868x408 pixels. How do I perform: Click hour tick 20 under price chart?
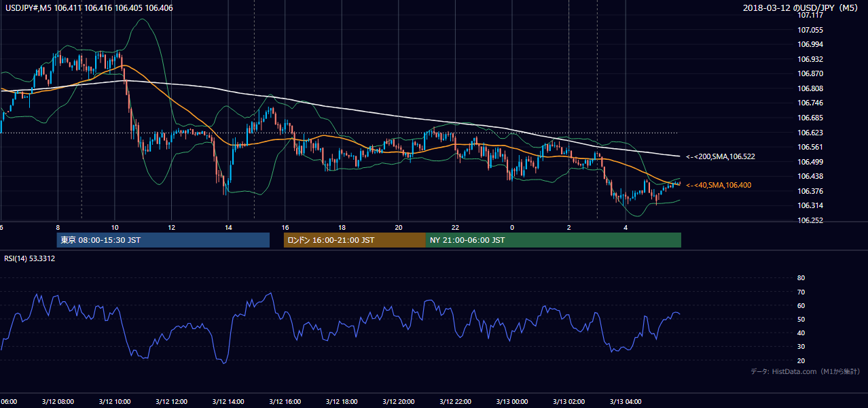[x=399, y=227]
